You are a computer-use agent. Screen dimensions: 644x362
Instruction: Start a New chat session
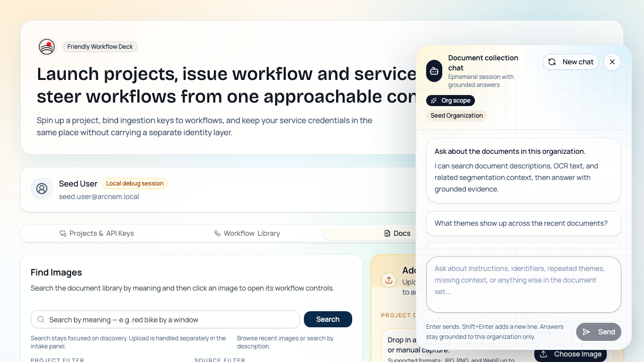tap(571, 62)
